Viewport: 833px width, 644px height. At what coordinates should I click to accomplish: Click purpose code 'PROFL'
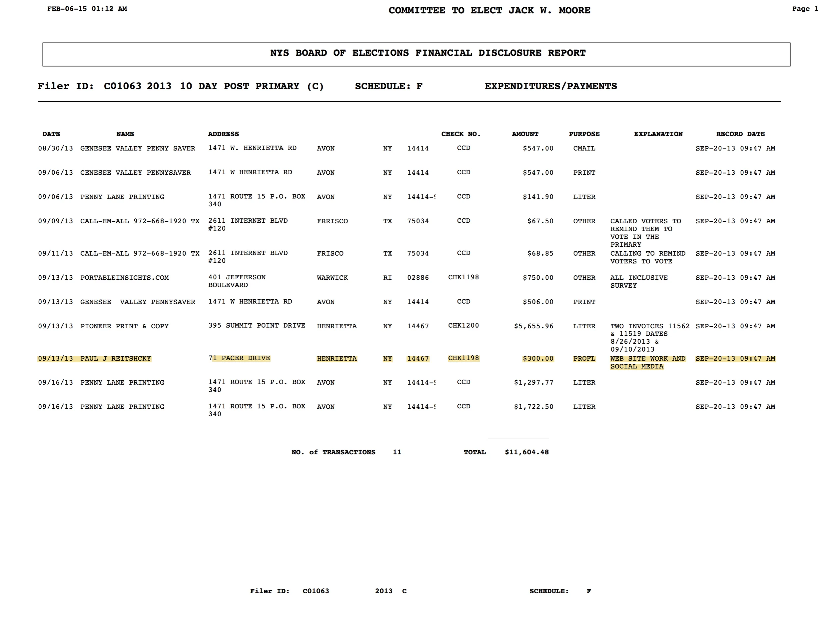click(x=584, y=359)
